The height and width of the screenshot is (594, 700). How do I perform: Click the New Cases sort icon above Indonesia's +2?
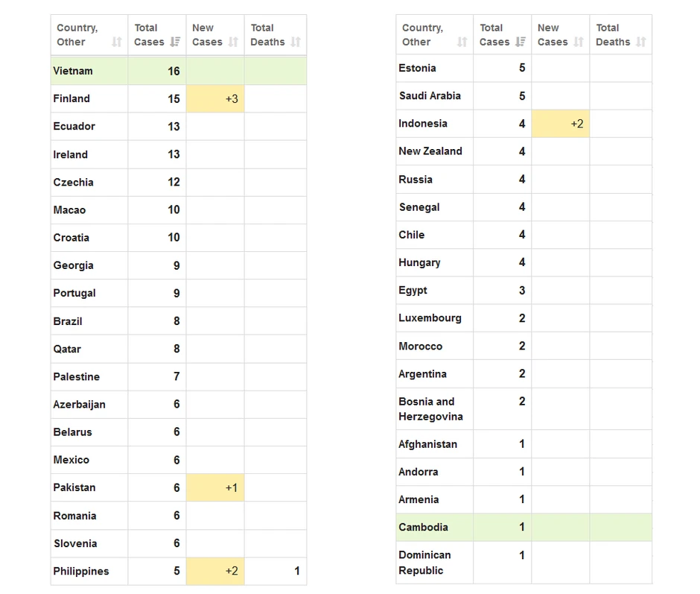click(579, 42)
